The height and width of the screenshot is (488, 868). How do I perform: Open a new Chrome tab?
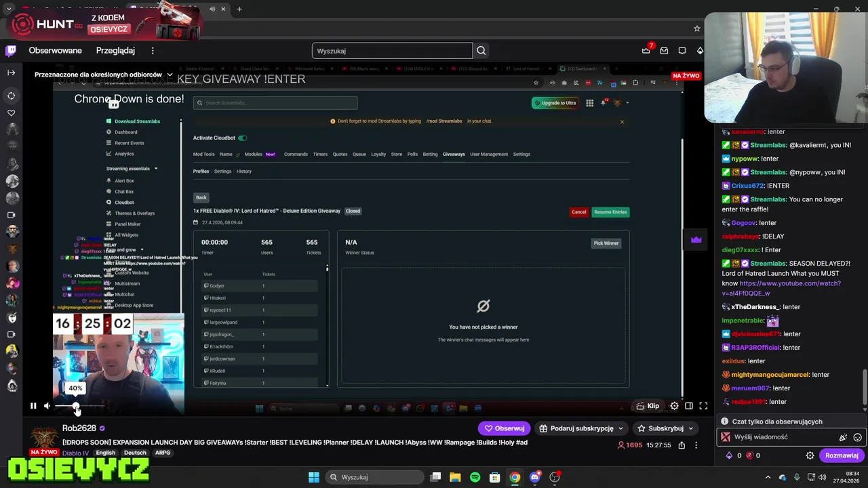[x=239, y=9]
